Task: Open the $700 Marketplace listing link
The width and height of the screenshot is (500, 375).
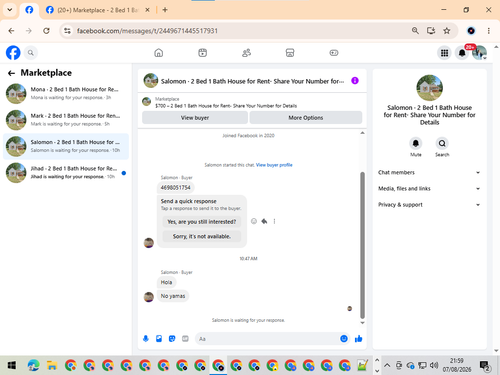Action: tap(226, 106)
